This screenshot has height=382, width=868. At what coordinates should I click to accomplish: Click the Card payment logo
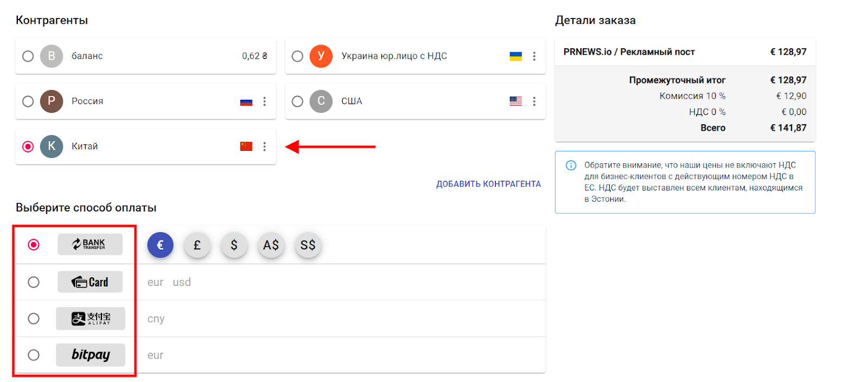[90, 282]
